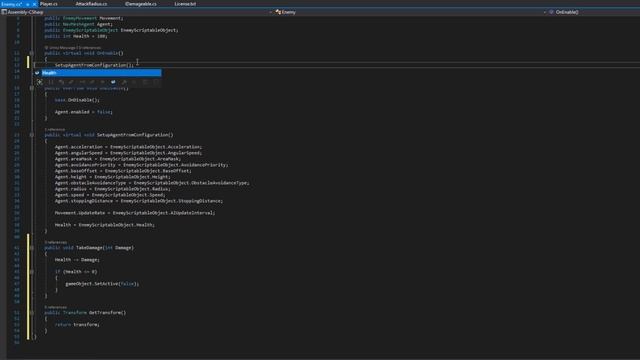Click the Movement.UpdateRate assignment line

click(135, 213)
